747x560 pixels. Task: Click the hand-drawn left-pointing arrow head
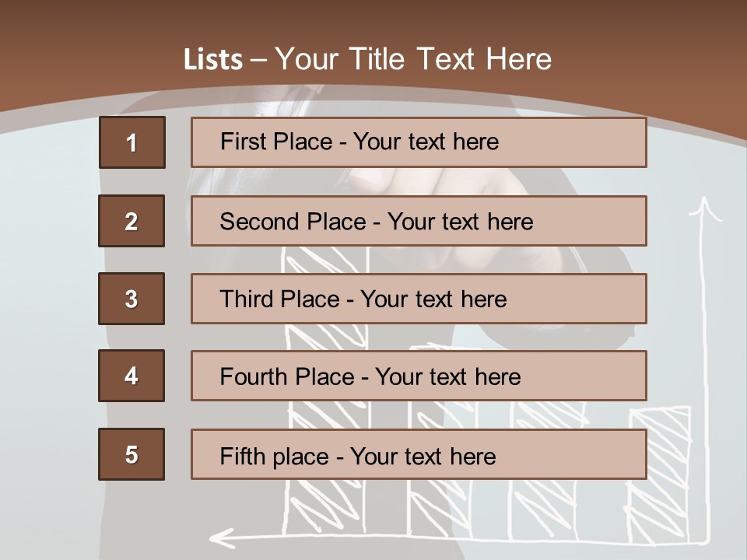[x=222, y=536]
